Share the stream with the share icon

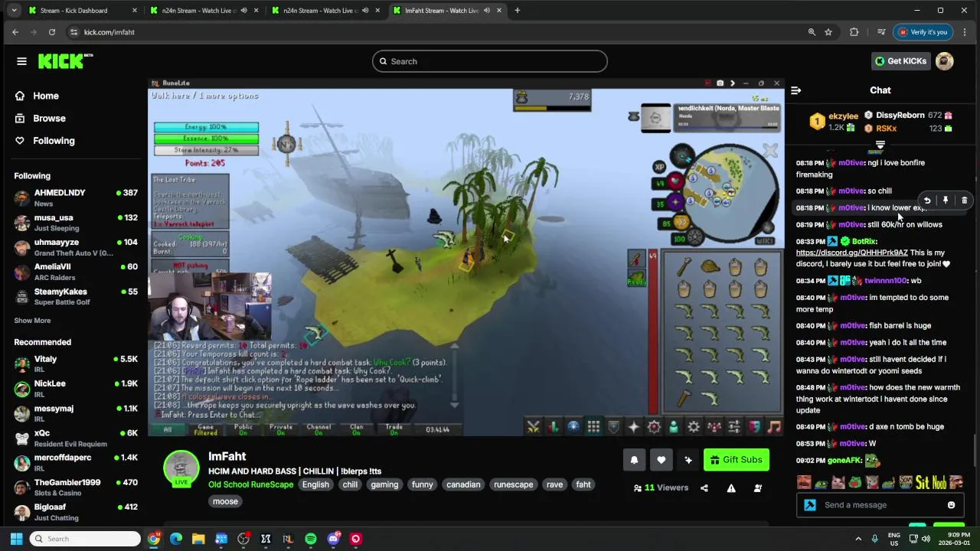click(704, 488)
